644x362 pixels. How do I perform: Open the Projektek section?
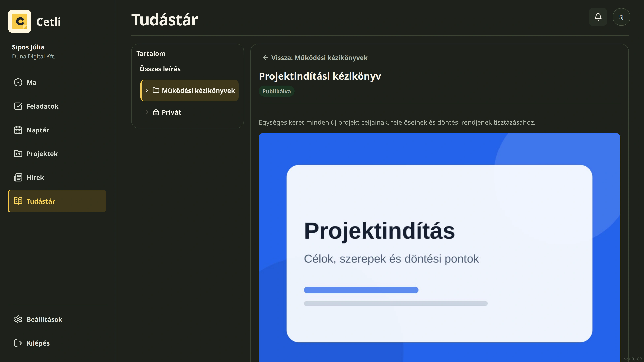click(57, 154)
